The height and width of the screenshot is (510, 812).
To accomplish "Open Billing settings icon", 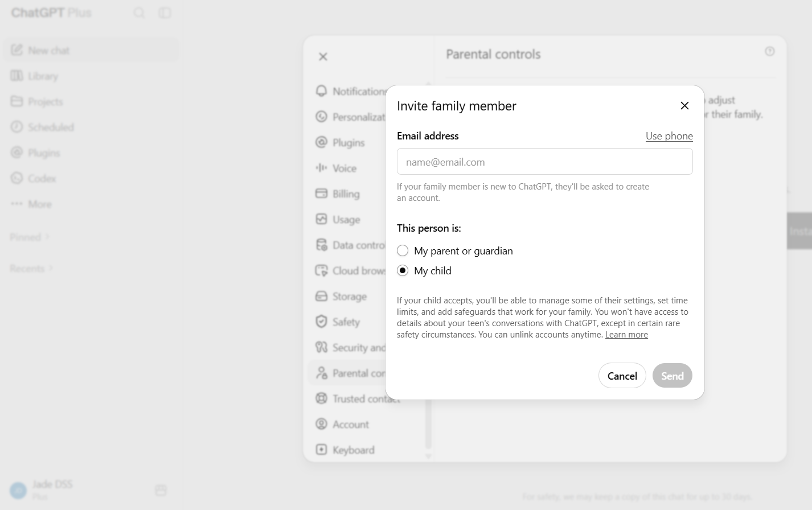I will click(x=321, y=194).
